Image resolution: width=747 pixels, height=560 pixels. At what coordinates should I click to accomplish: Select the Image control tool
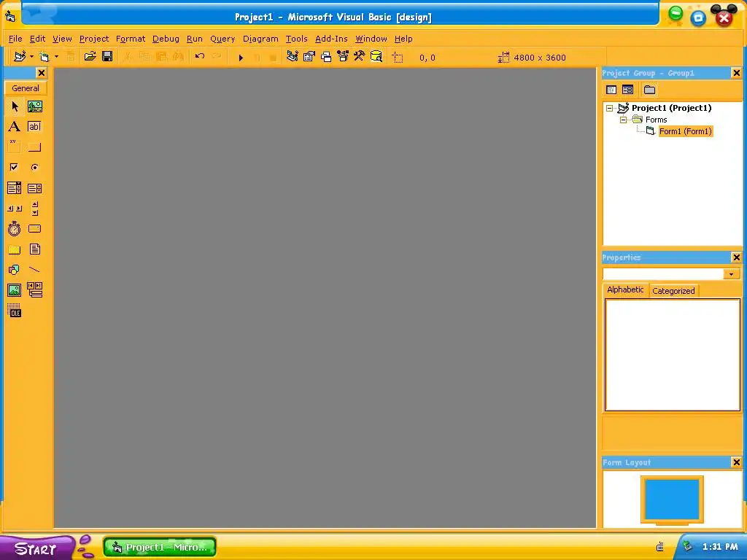click(15, 290)
